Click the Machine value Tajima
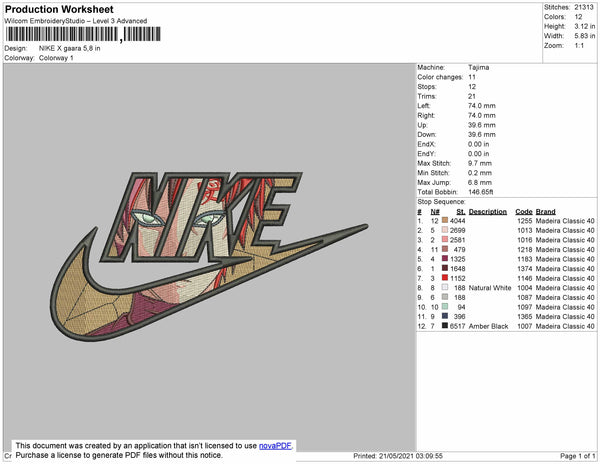The image size is (600, 464). tap(479, 68)
